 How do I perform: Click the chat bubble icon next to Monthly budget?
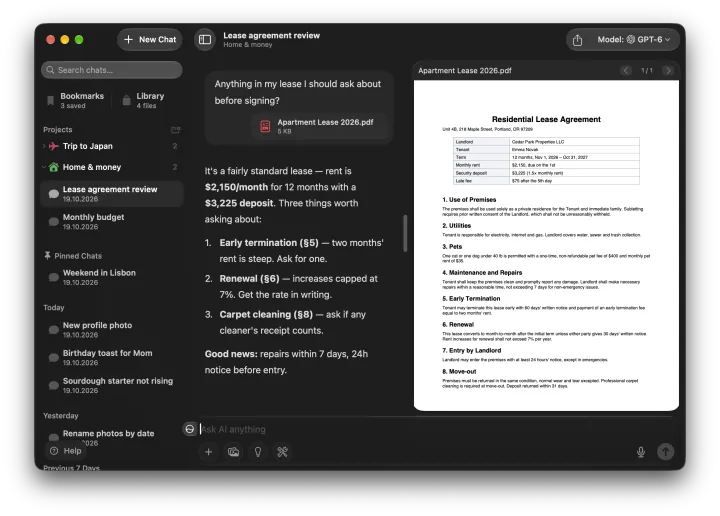point(54,221)
